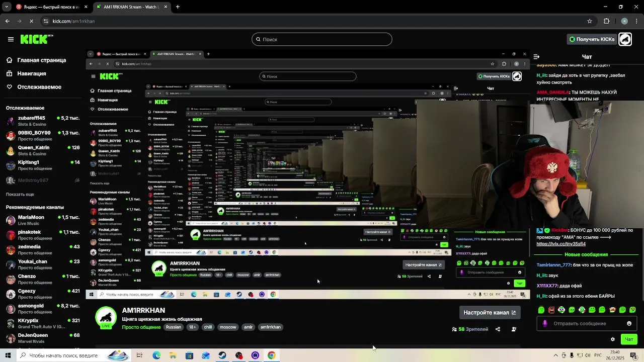
Task: Launch Microsoft Edge from the taskbar
Action: 156,355
